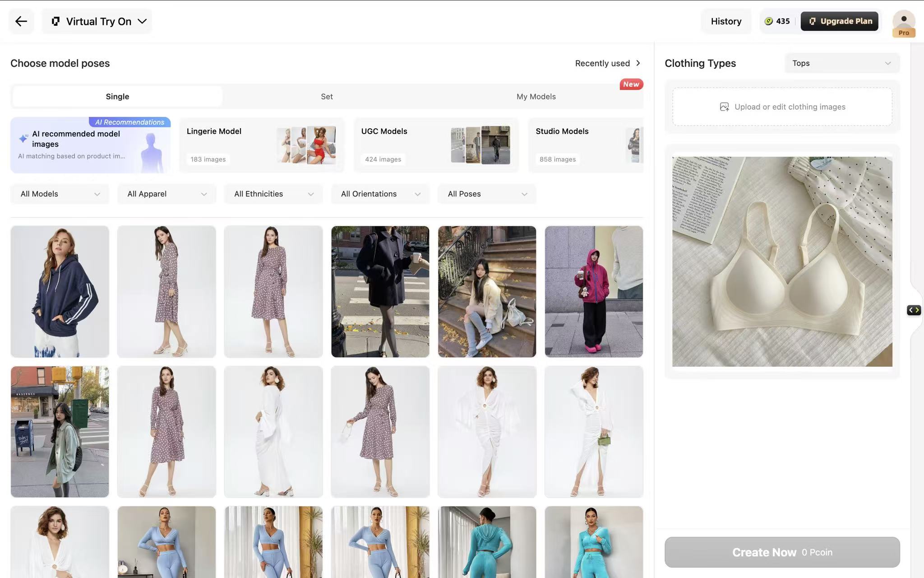Click the Virtual Try On logo icon
This screenshot has height=578, width=924.
(x=55, y=21)
